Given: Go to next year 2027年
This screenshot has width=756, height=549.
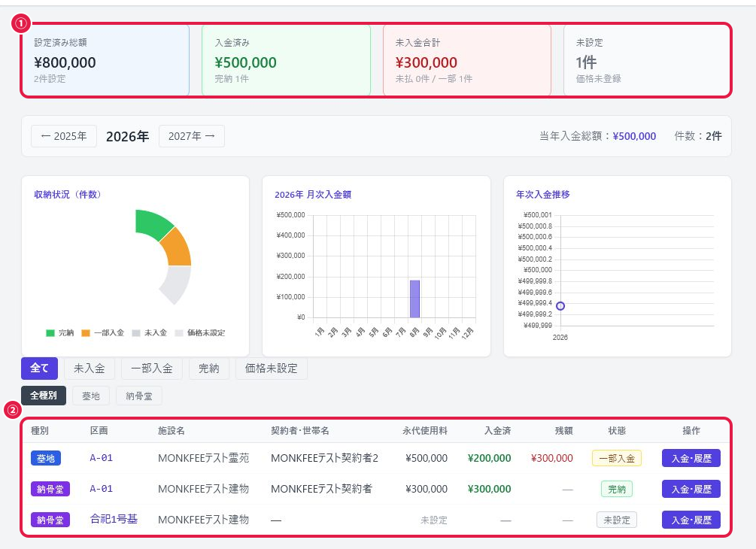Looking at the screenshot, I should tap(191, 136).
